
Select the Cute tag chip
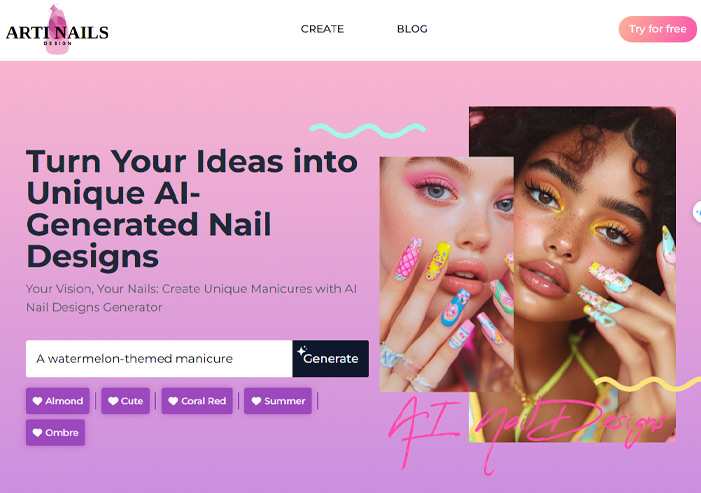(x=126, y=401)
